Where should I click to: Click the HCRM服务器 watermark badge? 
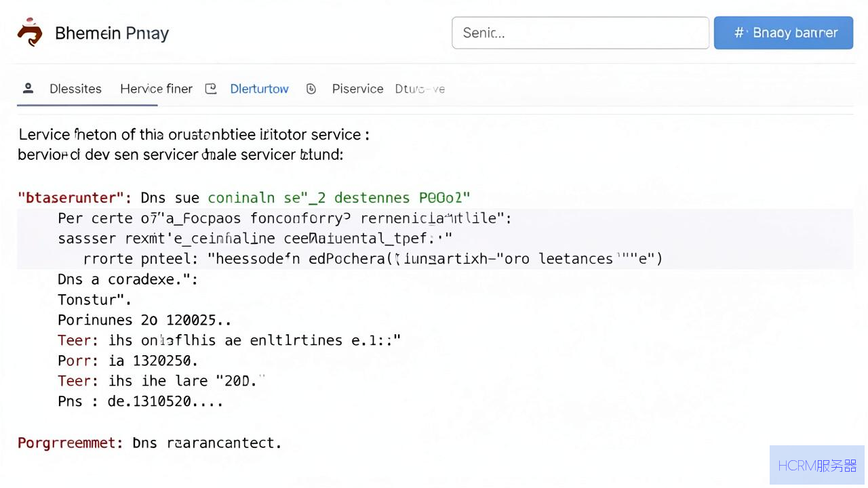(x=817, y=465)
